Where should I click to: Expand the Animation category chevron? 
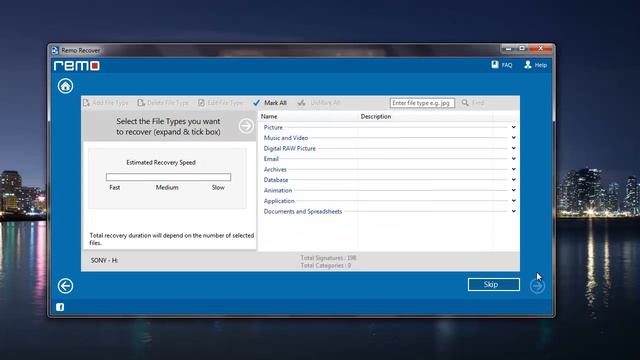point(513,190)
